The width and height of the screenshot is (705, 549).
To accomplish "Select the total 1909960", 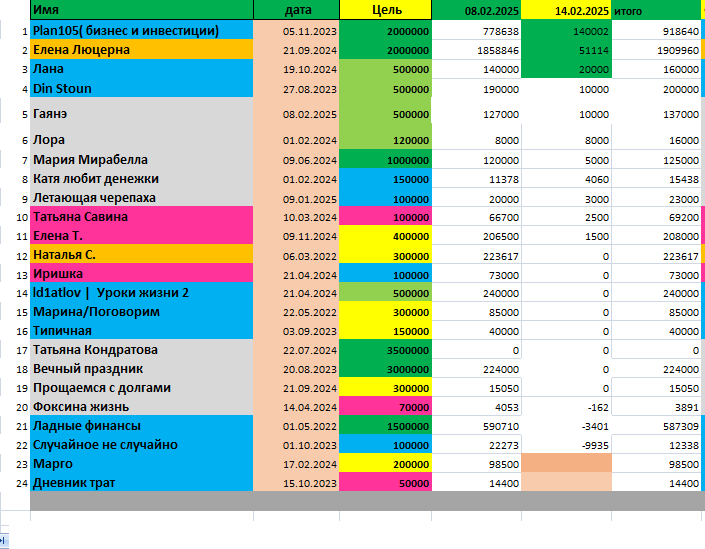I will click(x=656, y=50).
